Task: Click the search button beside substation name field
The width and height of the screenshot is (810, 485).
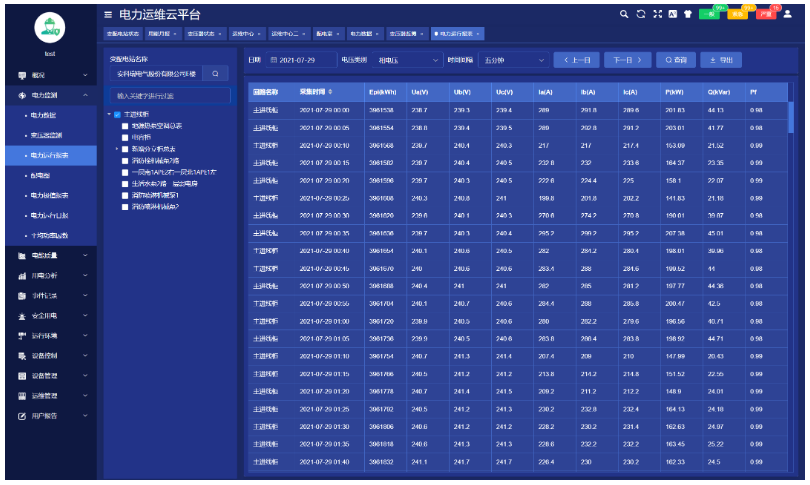Action: point(215,73)
